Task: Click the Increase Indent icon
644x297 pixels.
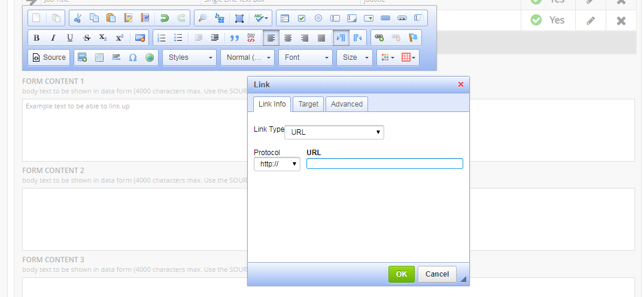Action: [x=215, y=38]
